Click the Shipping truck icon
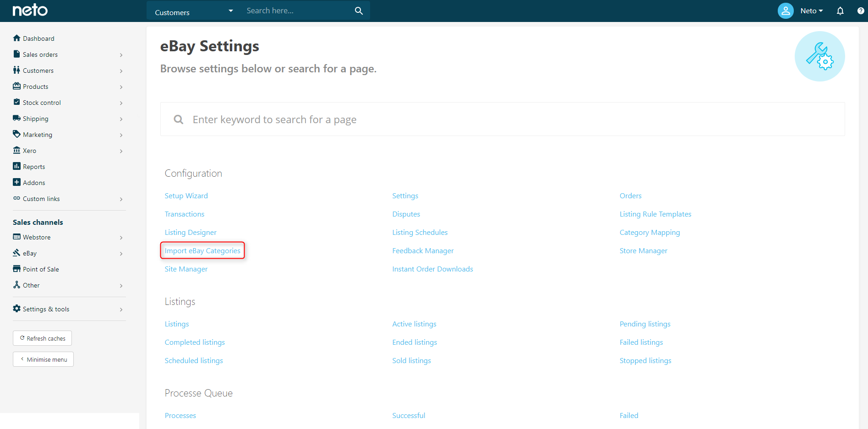 click(x=17, y=118)
